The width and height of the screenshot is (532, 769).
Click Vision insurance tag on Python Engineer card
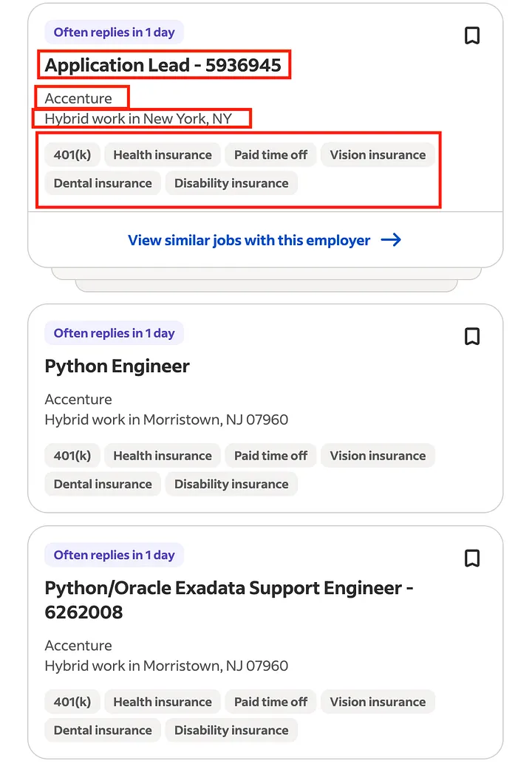point(378,456)
